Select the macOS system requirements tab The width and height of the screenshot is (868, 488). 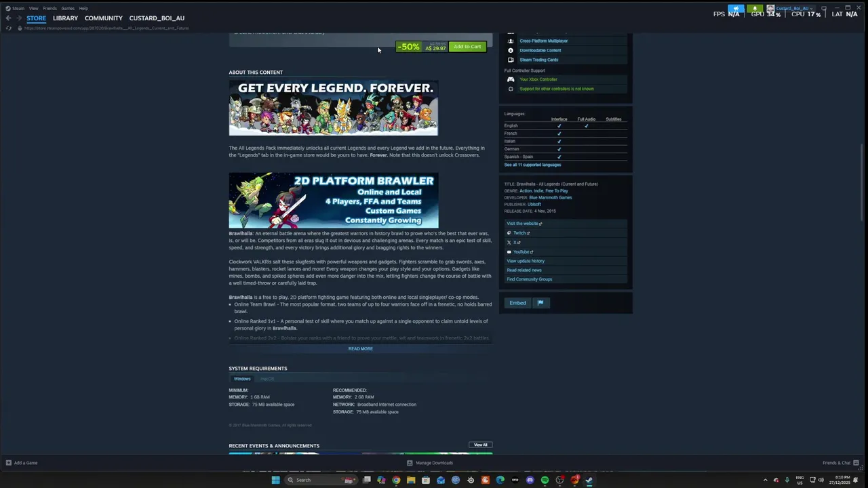(x=267, y=379)
